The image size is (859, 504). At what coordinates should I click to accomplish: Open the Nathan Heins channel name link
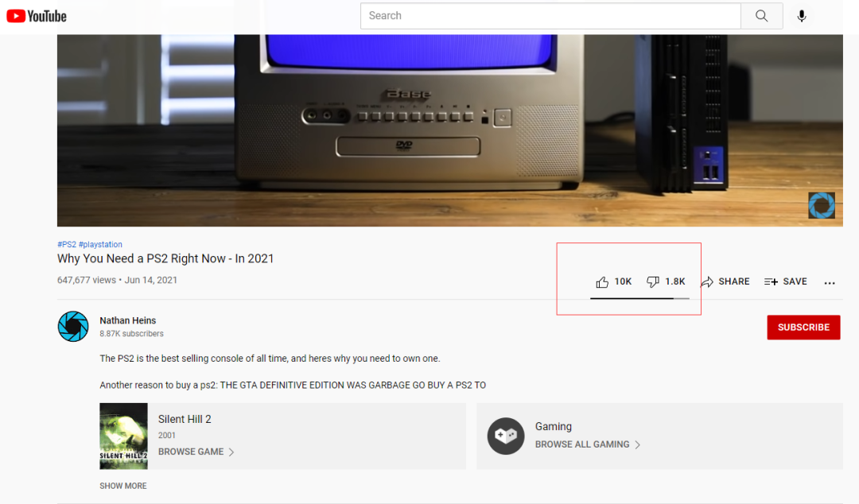point(127,320)
